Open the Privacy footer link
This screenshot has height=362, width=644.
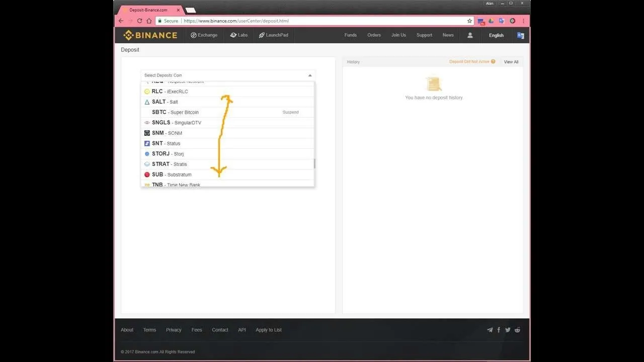tap(174, 330)
